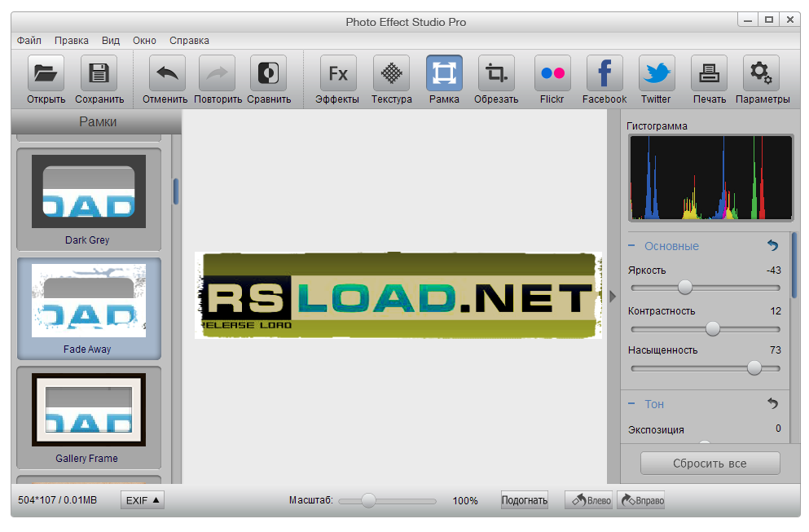The width and height of the screenshot is (809, 532).
Task: Apply the Dark Grey frame
Action: 89,199
